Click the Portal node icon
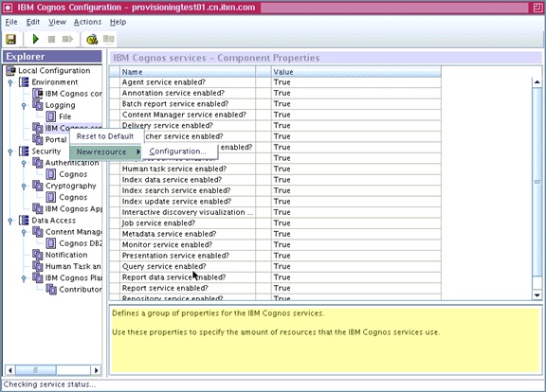 pyautogui.click(x=37, y=139)
